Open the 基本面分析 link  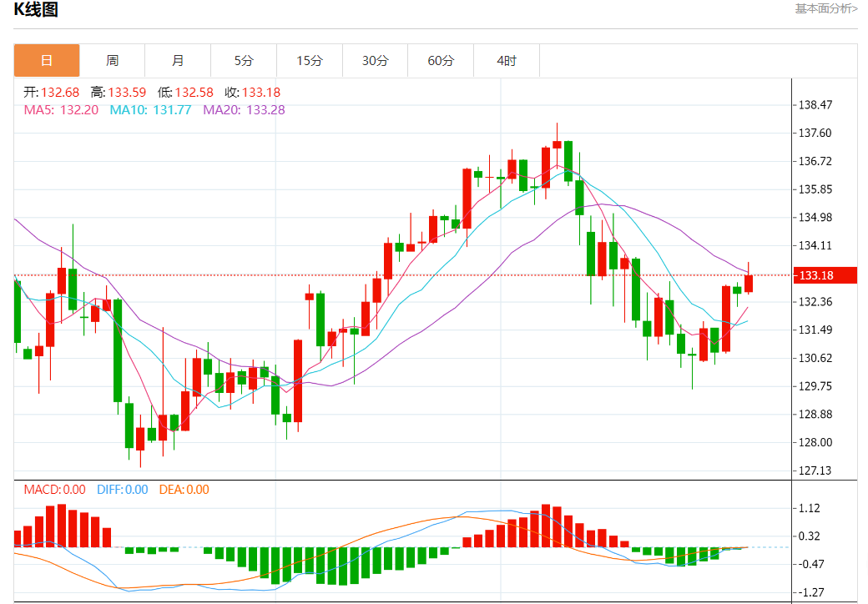pos(826,8)
